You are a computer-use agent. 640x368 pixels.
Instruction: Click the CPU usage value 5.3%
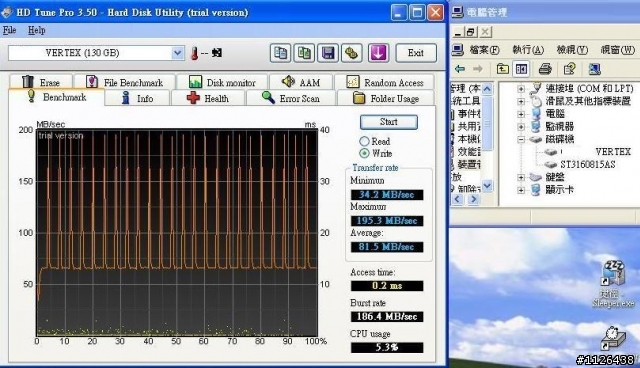tap(387, 348)
